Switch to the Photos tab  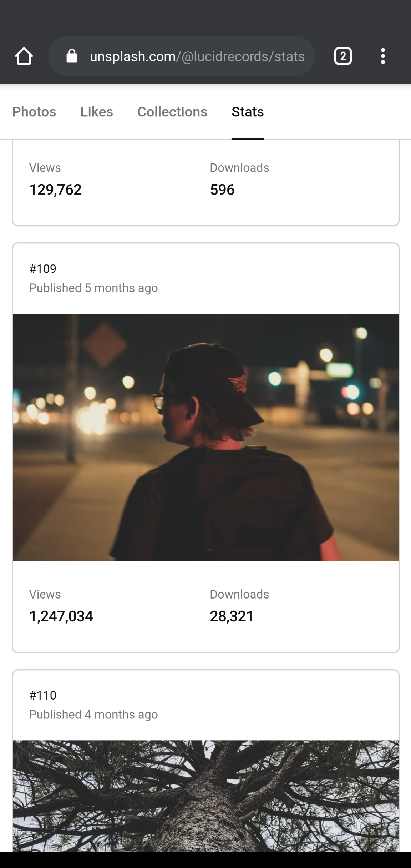point(34,112)
